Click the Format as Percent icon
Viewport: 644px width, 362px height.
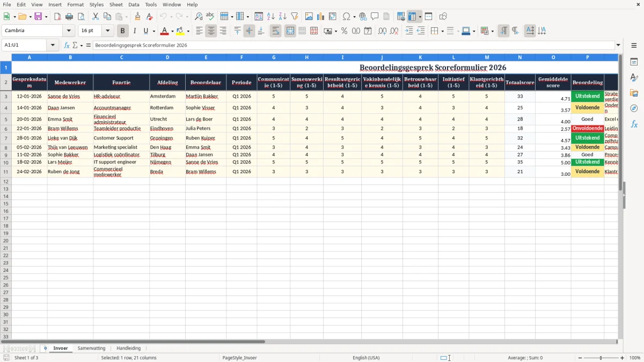(x=345, y=31)
